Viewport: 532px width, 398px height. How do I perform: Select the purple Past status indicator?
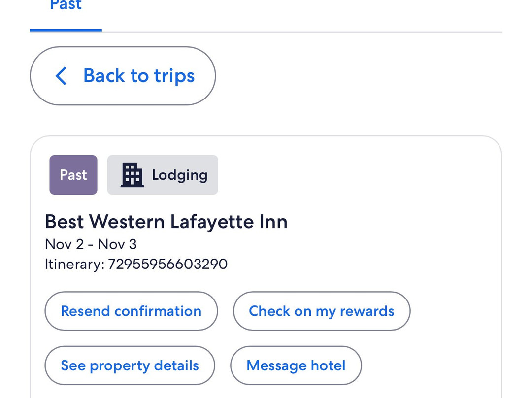click(73, 174)
